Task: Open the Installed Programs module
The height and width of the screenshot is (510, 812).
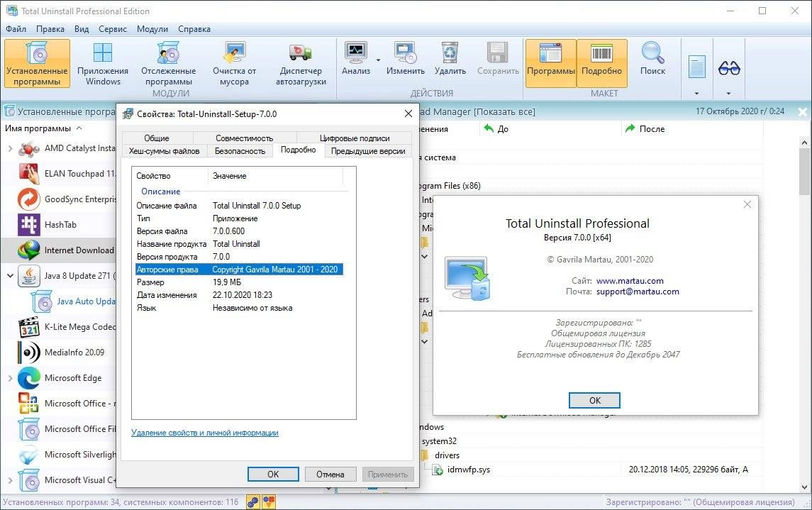Action: [37, 64]
